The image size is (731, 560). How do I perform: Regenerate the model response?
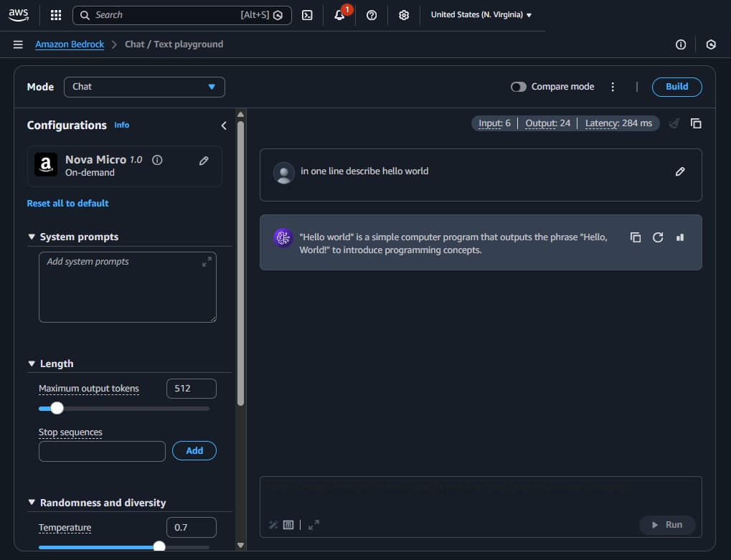coord(658,237)
